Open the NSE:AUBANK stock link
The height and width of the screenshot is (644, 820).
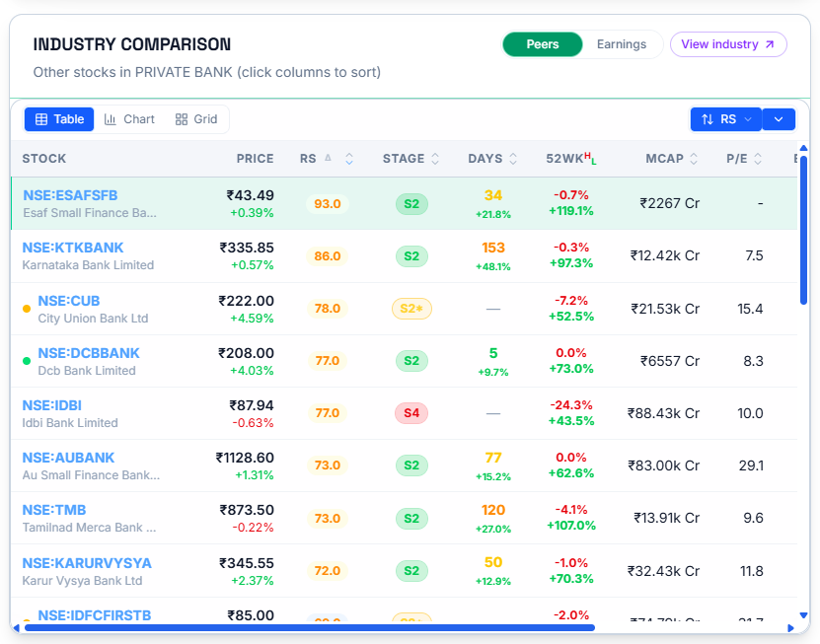68,458
